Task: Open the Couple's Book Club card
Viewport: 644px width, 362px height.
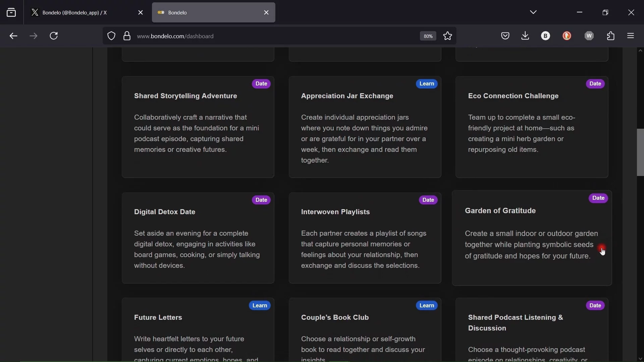Action: point(365,330)
